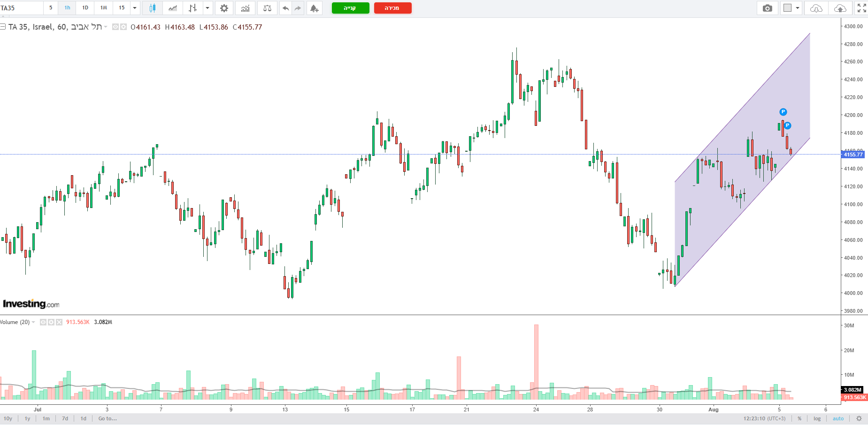Redo the chart action
The image size is (868, 425).
pos(298,8)
